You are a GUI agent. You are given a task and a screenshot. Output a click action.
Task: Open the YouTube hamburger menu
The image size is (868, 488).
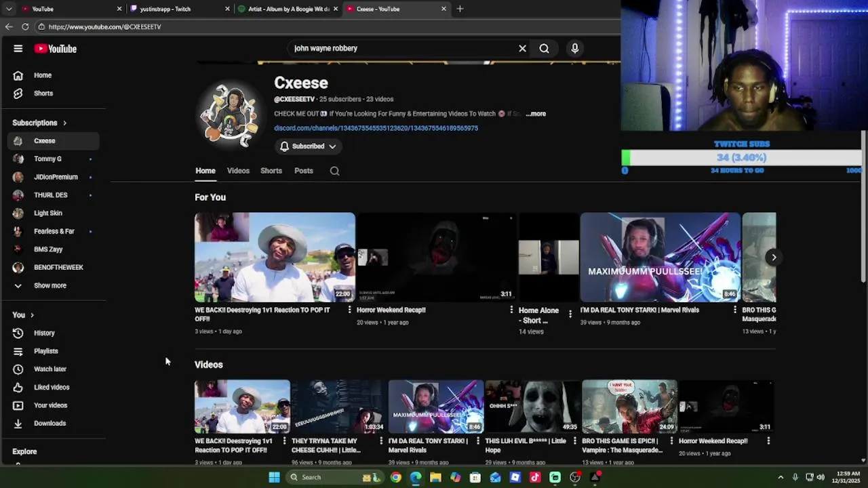(18, 49)
